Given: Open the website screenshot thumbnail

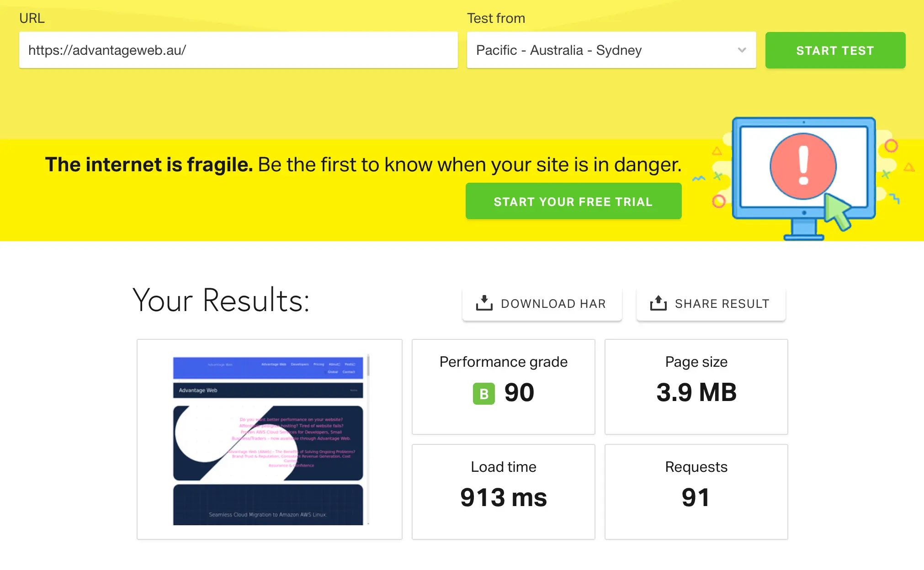Looking at the screenshot, I should 269,439.
